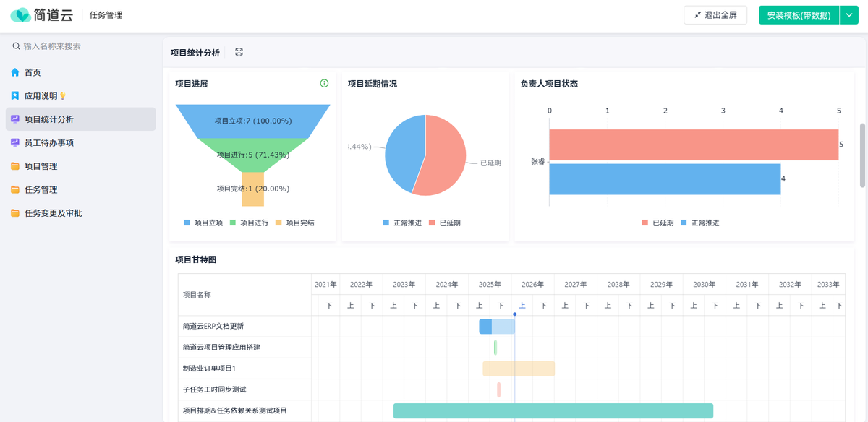This screenshot has height=422, width=868.
Task: Click 简道云项目管理应用搭建 gantt bar
Action: pos(495,348)
